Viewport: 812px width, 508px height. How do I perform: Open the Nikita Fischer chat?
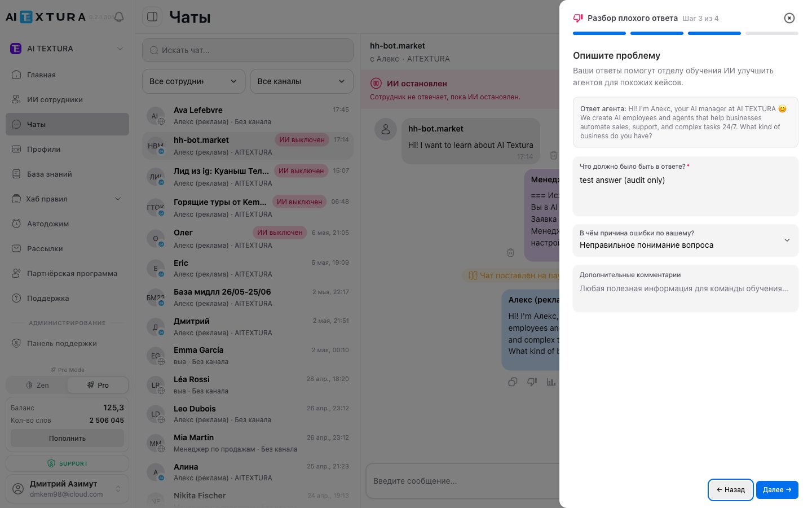pos(248,498)
